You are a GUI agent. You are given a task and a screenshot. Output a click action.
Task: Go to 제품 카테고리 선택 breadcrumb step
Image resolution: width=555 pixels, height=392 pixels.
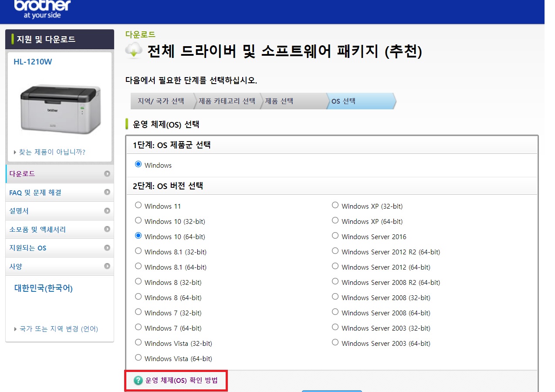pyautogui.click(x=227, y=101)
